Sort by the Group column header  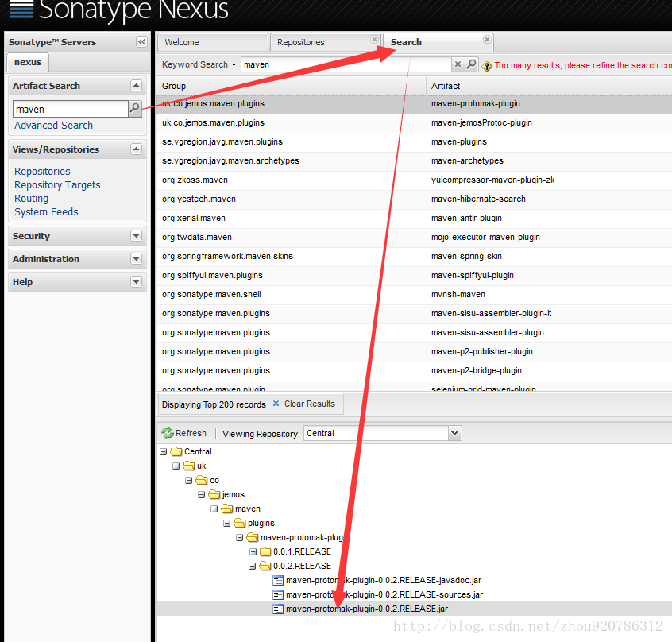[292, 86]
